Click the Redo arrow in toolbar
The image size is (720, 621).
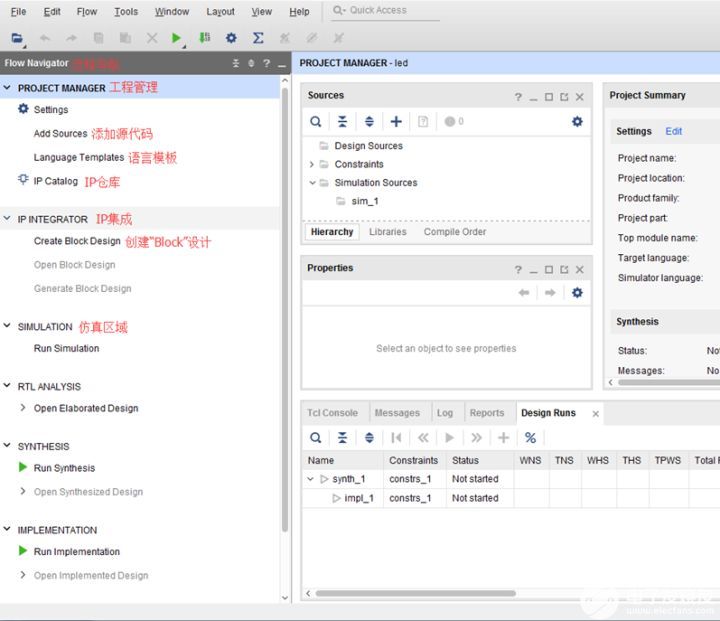[71, 38]
